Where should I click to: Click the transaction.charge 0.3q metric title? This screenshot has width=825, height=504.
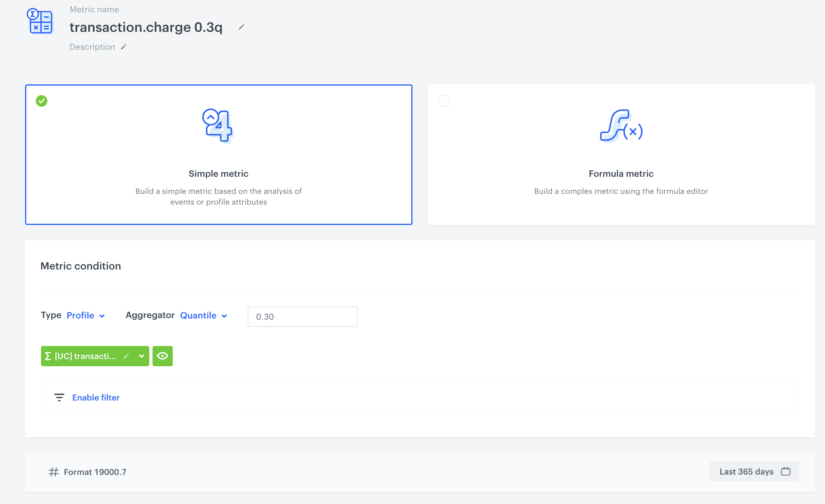tap(146, 27)
